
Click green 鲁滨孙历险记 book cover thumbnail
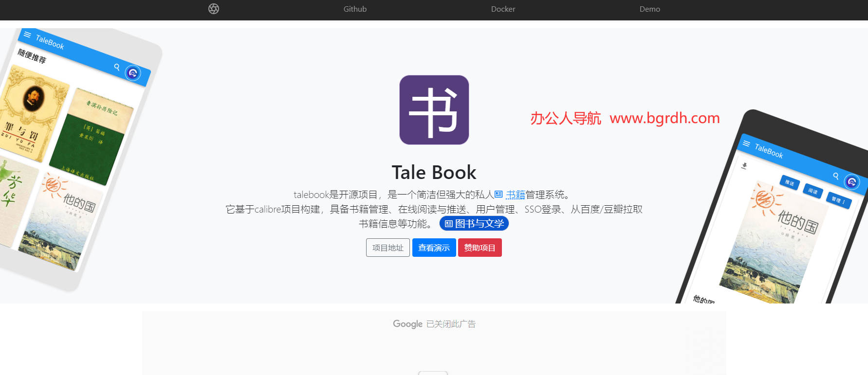coord(91,137)
